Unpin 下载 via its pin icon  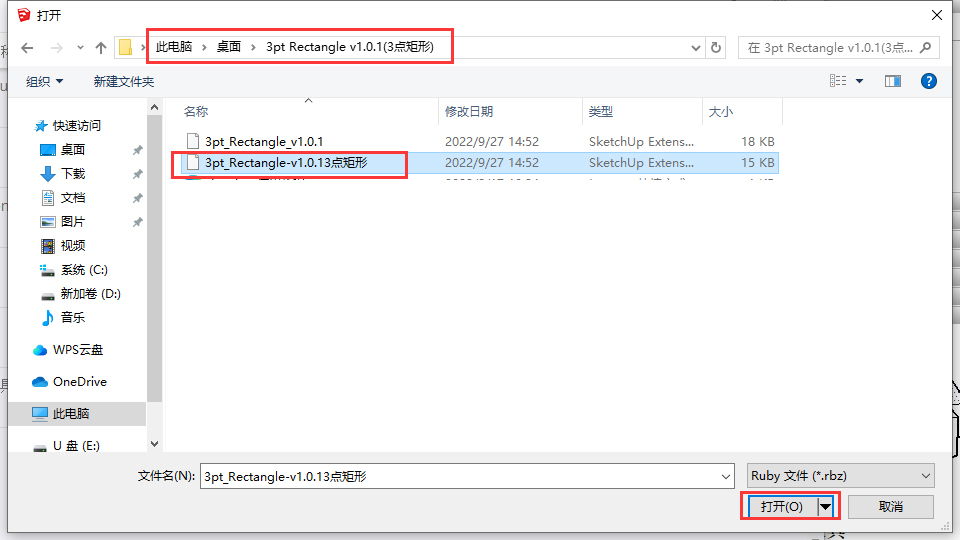point(138,174)
